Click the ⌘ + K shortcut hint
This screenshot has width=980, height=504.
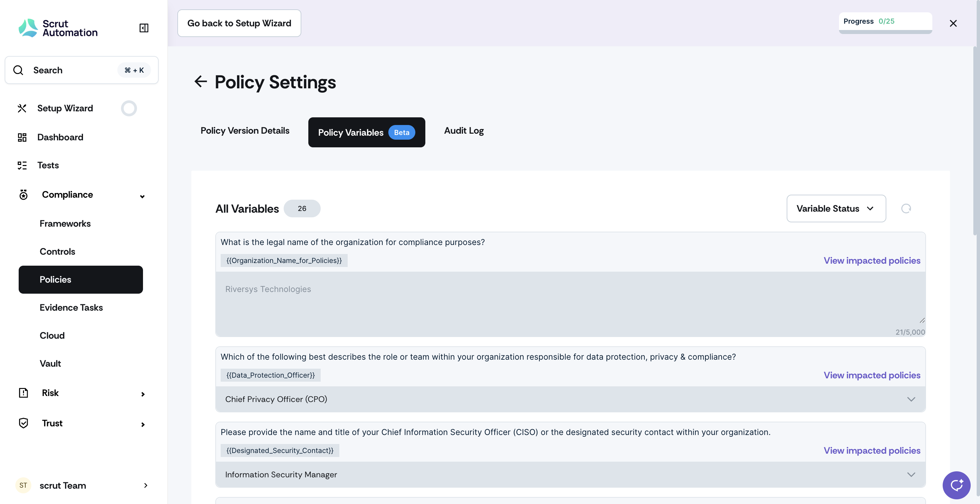click(x=134, y=70)
